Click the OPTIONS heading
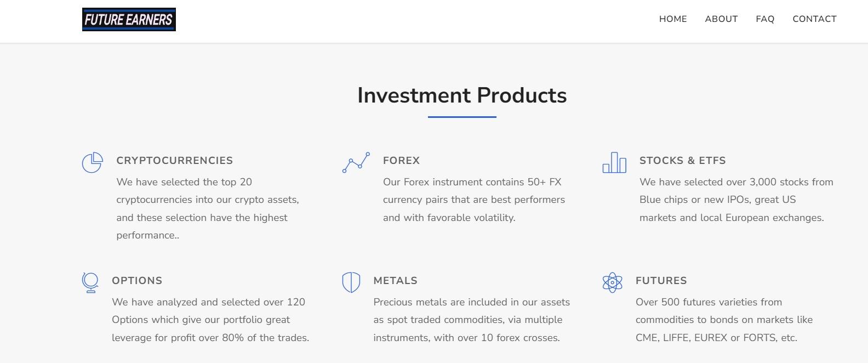Image resolution: width=868 pixels, height=363 pixels. pyautogui.click(x=137, y=281)
